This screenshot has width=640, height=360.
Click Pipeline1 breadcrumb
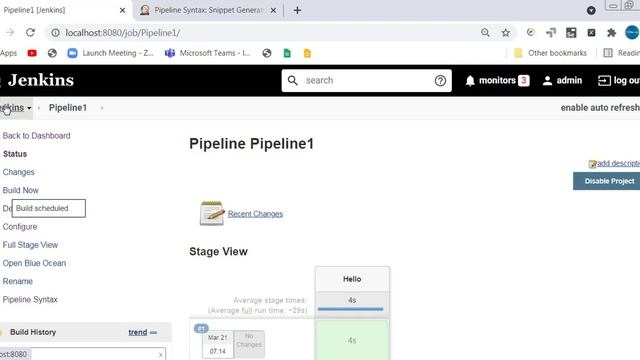click(68, 108)
